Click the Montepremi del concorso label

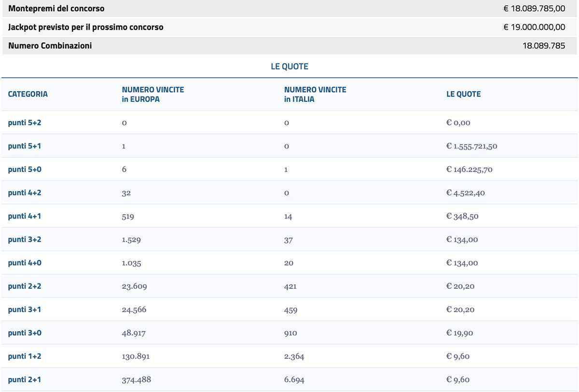[56, 9]
